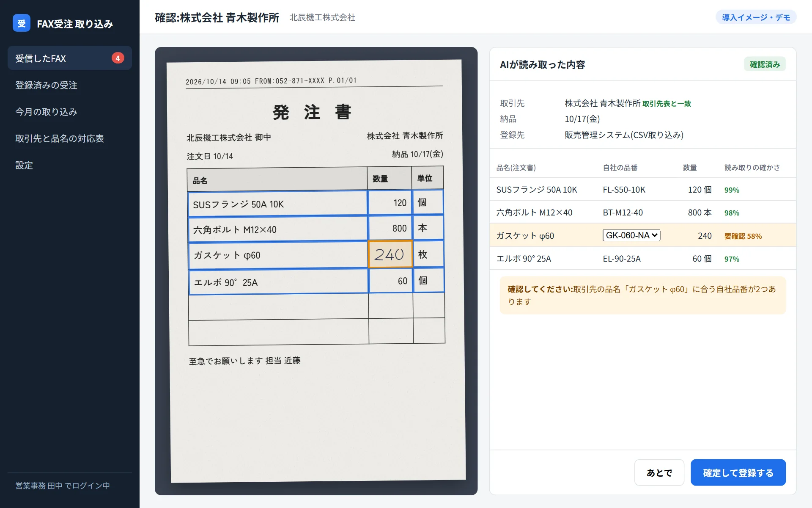This screenshot has height=508, width=812.
Task: Click 営業事務 田中 でログイン中 status text
Action: point(63,486)
